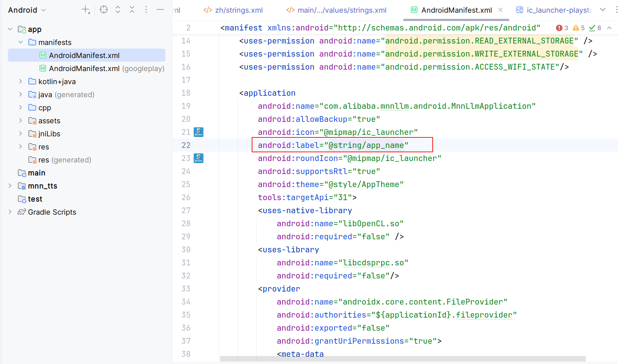The width and height of the screenshot is (618, 364).
Task: Collapse the app module node
Action: [10, 29]
